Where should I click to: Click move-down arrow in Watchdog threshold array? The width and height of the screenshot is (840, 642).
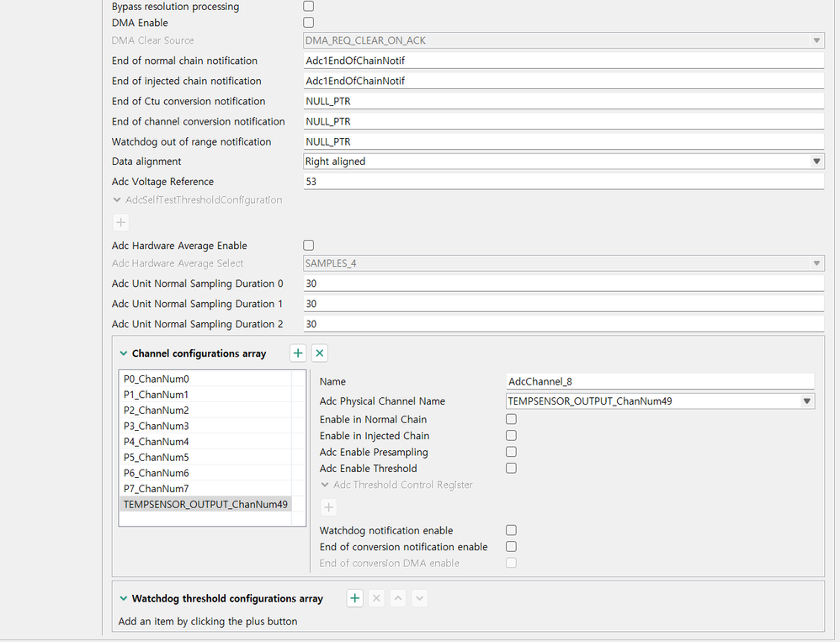[x=419, y=598]
